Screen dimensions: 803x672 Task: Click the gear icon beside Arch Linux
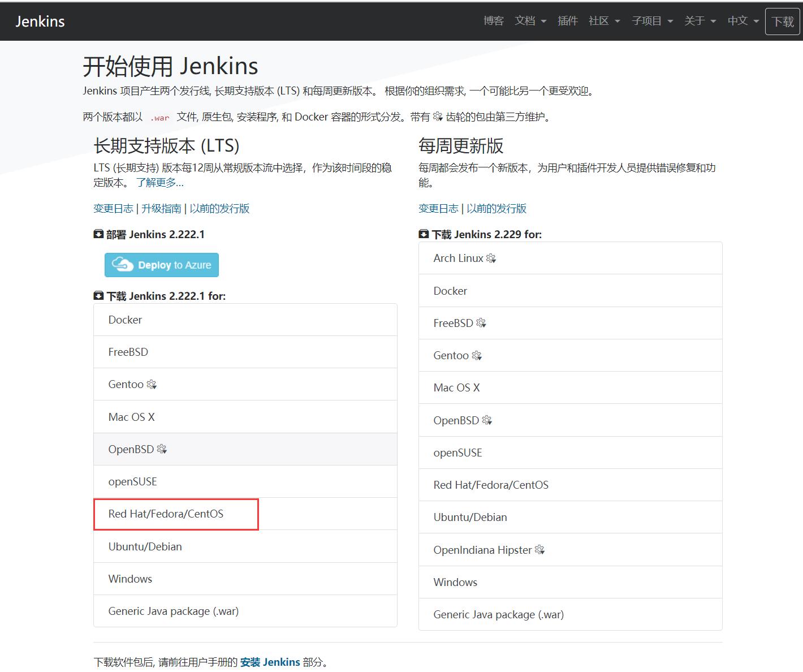point(491,259)
